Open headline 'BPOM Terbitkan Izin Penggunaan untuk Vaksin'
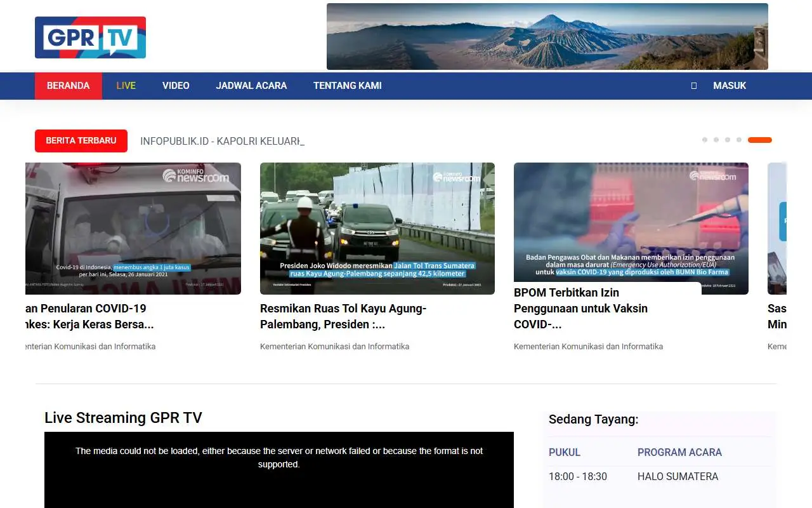Image resolution: width=812 pixels, height=508 pixels. (x=580, y=309)
